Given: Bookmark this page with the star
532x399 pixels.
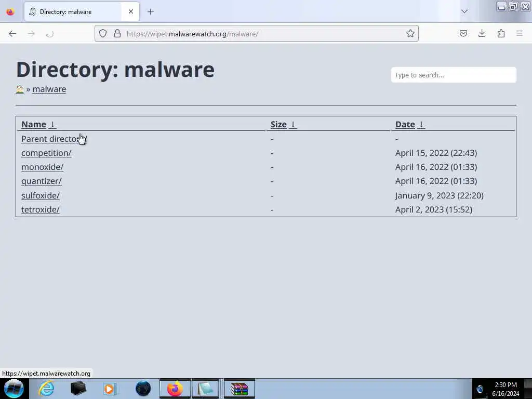Looking at the screenshot, I should coord(410,33).
